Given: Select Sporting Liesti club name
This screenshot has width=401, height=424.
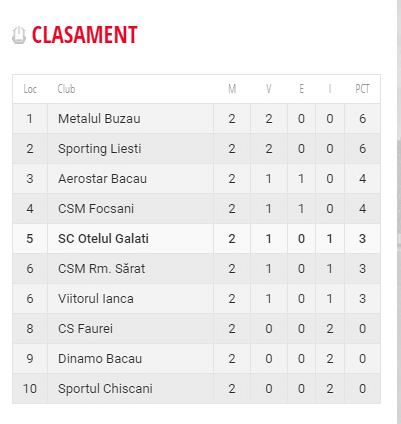Looking at the screenshot, I should point(100,149).
